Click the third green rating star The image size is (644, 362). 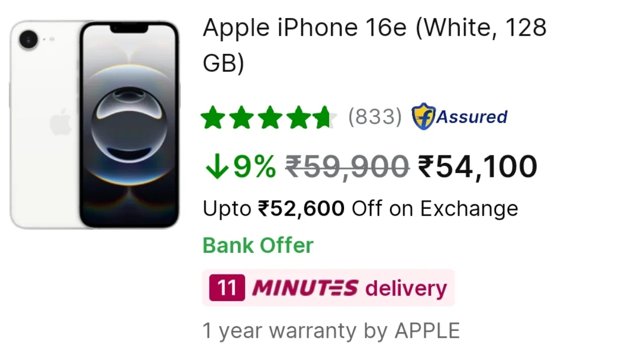[270, 118]
